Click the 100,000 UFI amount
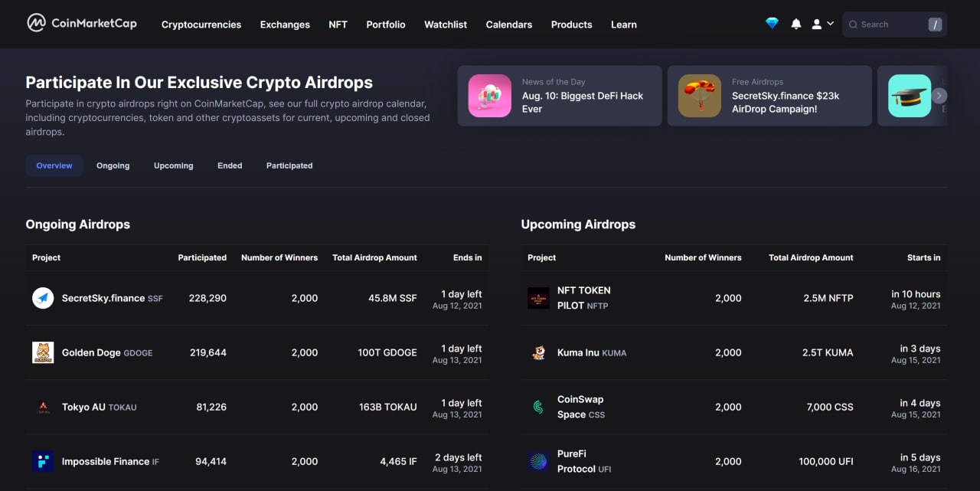This screenshot has width=980, height=491. [826, 461]
